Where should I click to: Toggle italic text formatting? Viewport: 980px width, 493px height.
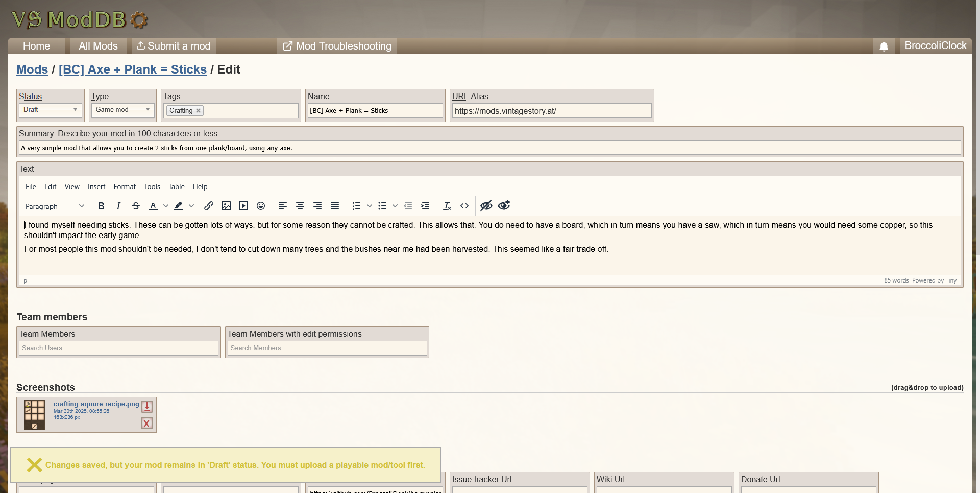click(x=118, y=206)
